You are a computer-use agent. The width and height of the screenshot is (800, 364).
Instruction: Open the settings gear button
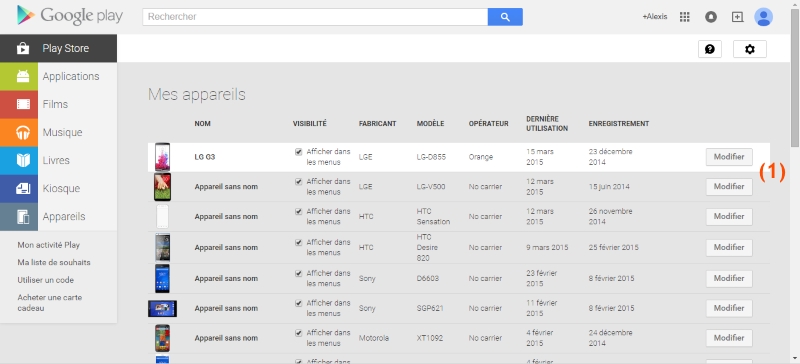tap(749, 49)
